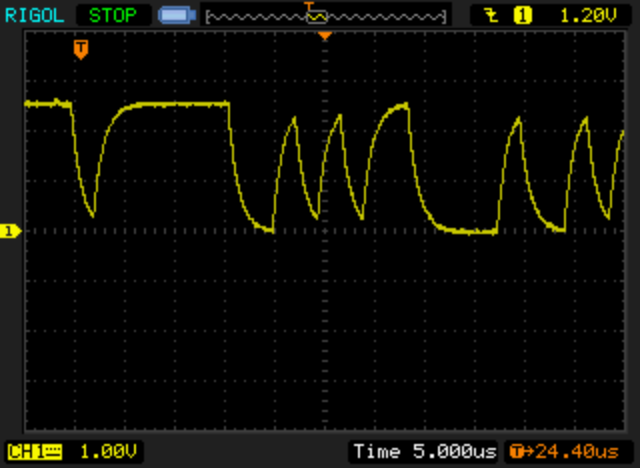Click the orange T marker in memory bar
The width and height of the screenshot is (640, 468).
pos(311,9)
